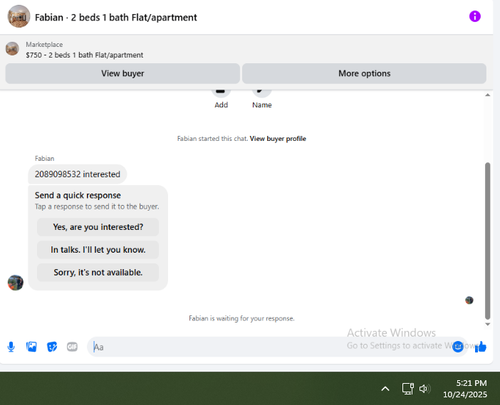Viewport: 500px width, 405px height.
Task: Click Fabian's avatar beside quick responses
Action: [x=16, y=283]
